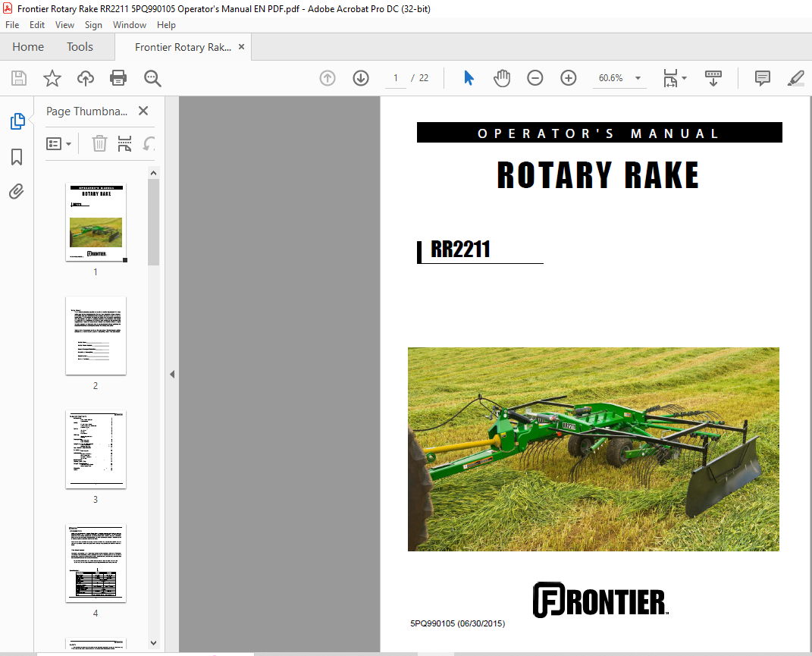
Task: Open the Window menu
Action: (130, 25)
